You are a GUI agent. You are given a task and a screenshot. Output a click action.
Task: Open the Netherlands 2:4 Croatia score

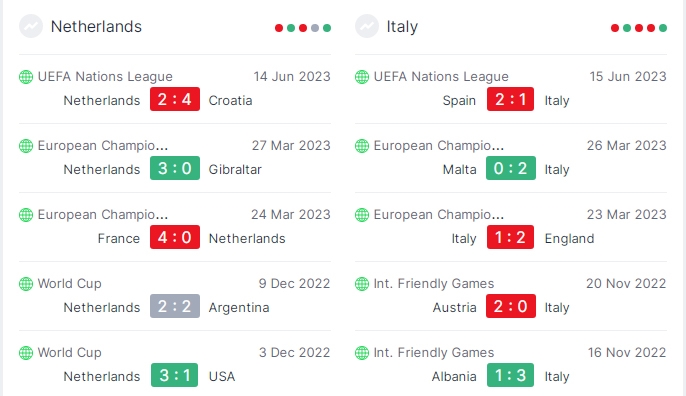pyautogui.click(x=175, y=99)
